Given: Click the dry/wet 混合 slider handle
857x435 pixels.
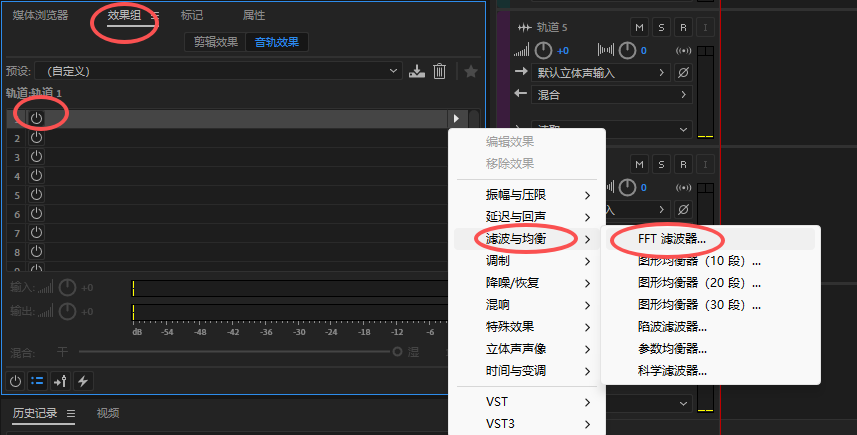Looking at the screenshot, I should 397,352.
